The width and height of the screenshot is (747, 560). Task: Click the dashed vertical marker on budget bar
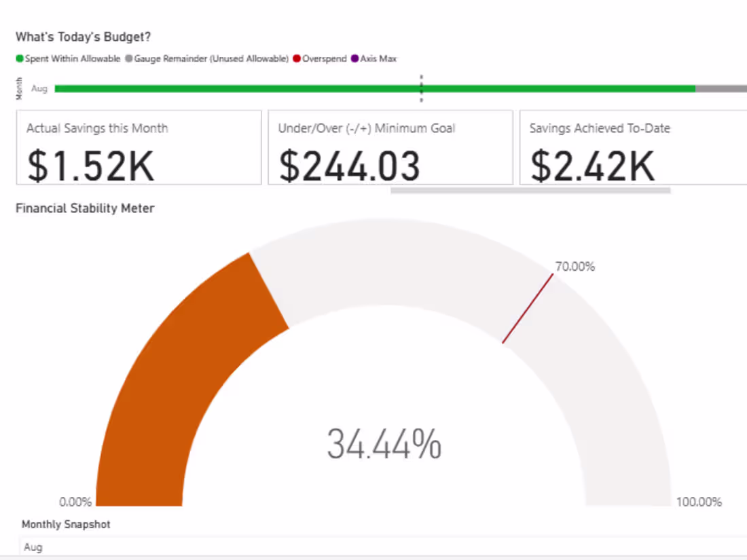tap(421, 88)
